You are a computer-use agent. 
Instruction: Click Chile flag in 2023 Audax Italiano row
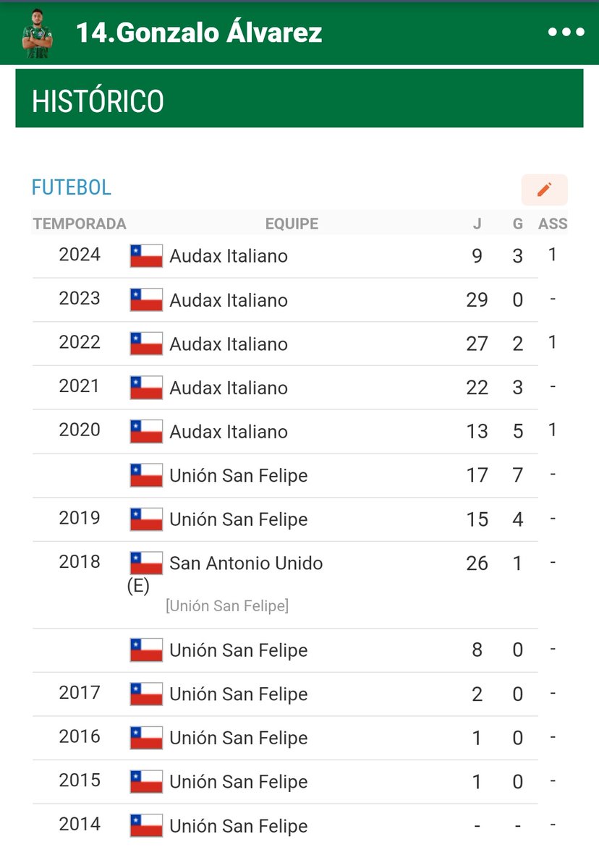click(146, 300)
